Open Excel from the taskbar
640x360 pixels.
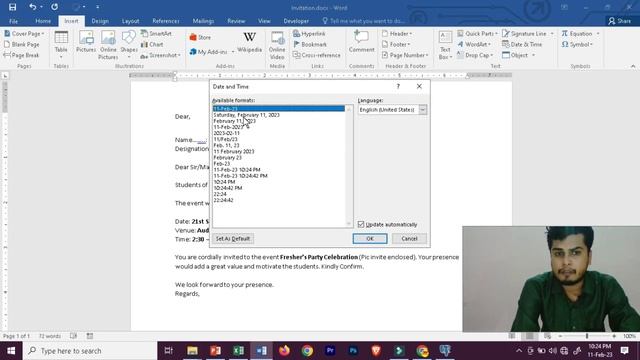tap(239, 351)
